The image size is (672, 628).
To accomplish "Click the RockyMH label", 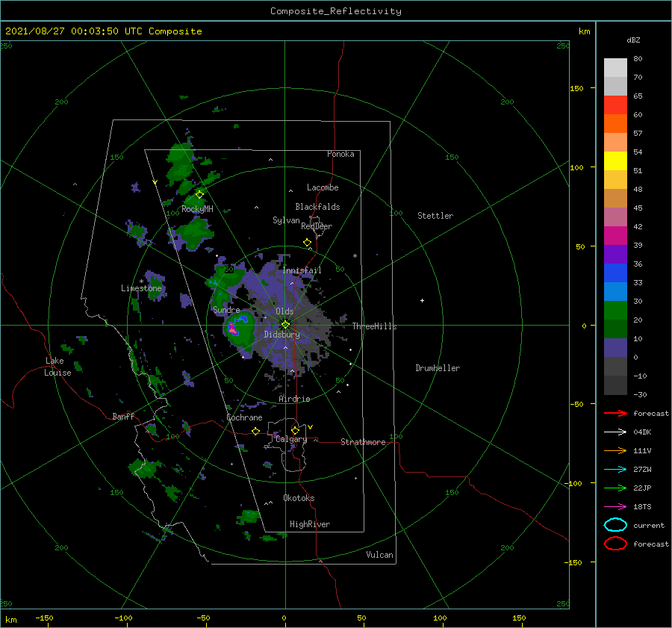I will (198, 209).
